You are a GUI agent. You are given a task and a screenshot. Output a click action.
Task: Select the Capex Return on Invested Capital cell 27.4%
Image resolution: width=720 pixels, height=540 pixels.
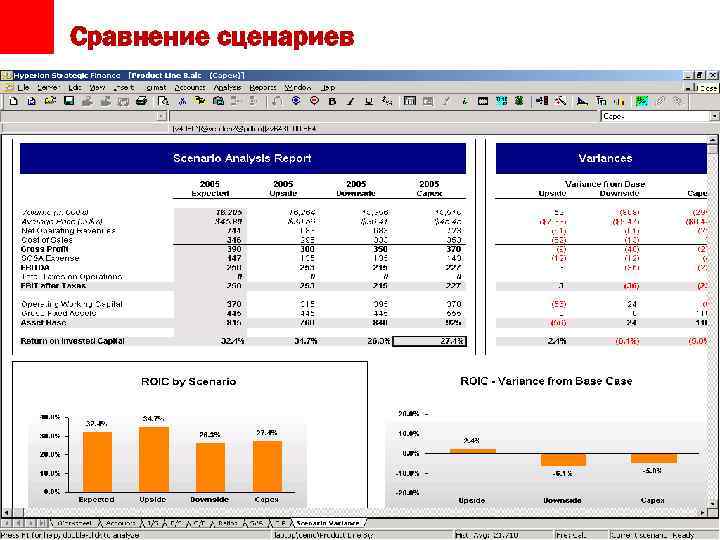pos(429,341)
